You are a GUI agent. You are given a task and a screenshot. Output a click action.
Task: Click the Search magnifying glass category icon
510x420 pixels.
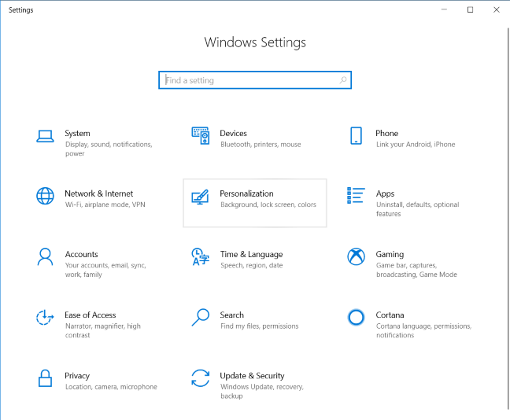click(x=201, y=318)
